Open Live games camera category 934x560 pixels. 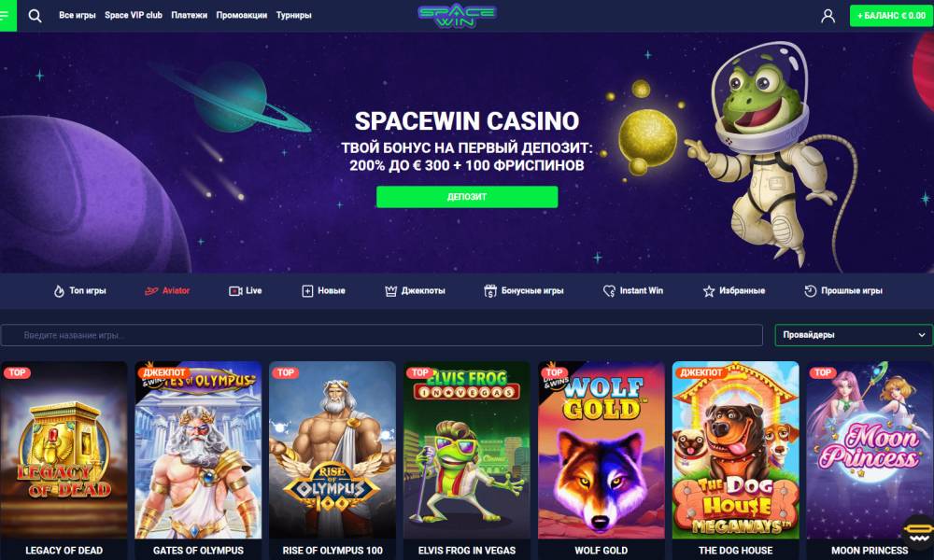coord(246,290)
